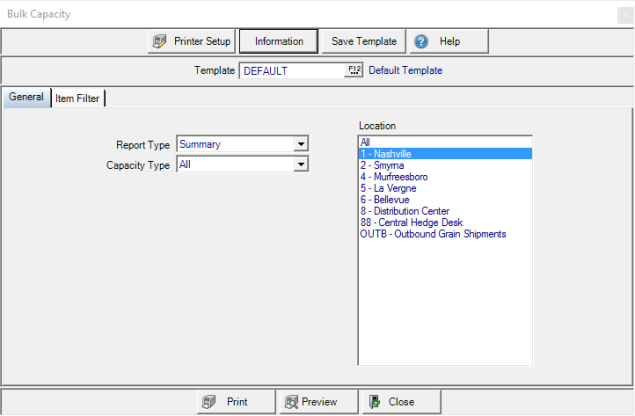635x416 pixels.
Task: Choose 2 - Smyrna in Location list
Action: point(381,165)
